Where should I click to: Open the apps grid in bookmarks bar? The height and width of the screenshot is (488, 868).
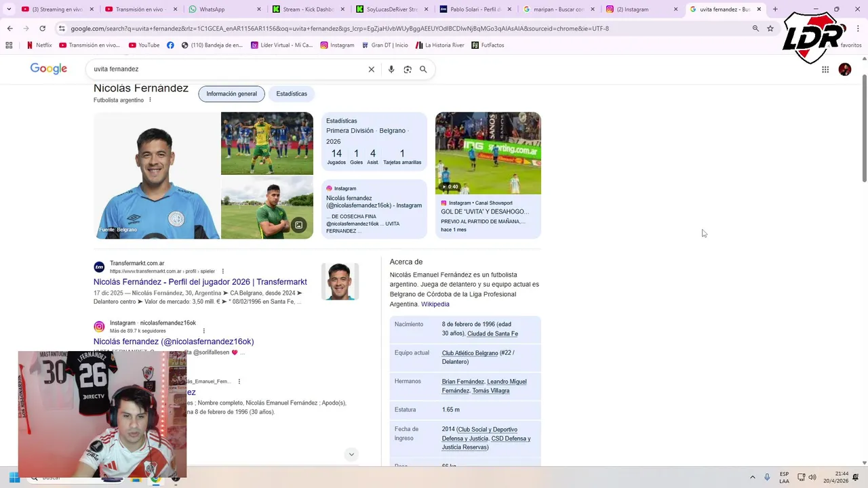coord(9,45)
